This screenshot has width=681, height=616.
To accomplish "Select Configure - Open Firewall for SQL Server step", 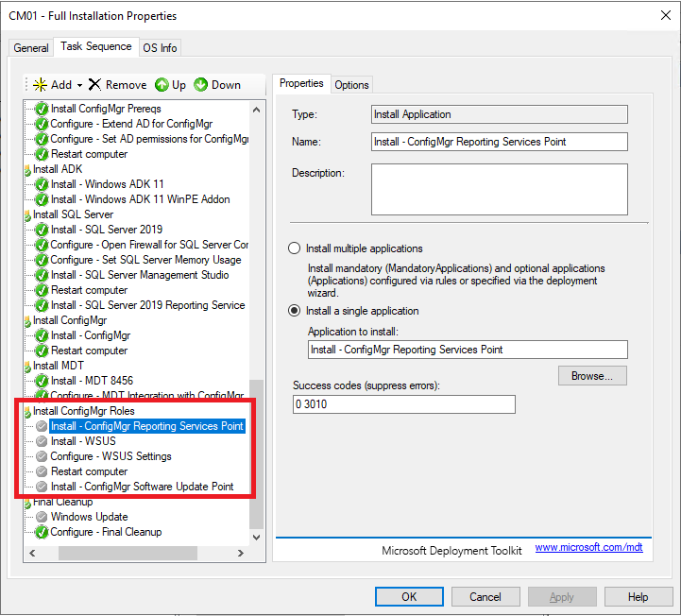I will click(149, 245).
